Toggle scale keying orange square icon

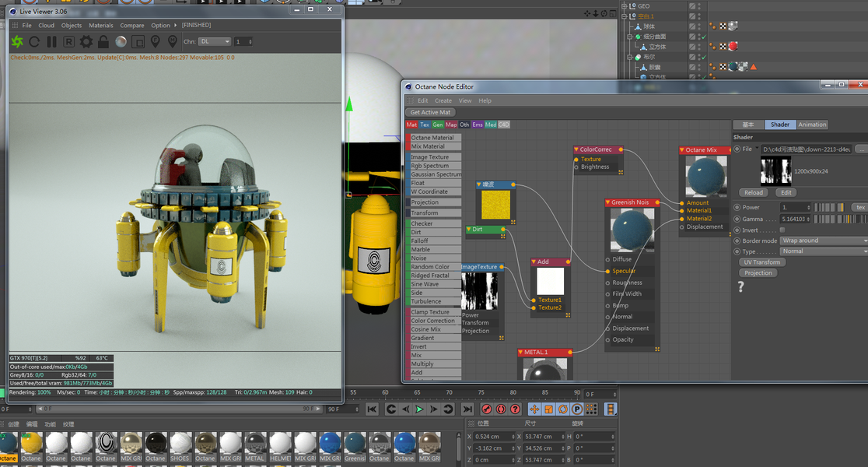(x=548, y=409)
